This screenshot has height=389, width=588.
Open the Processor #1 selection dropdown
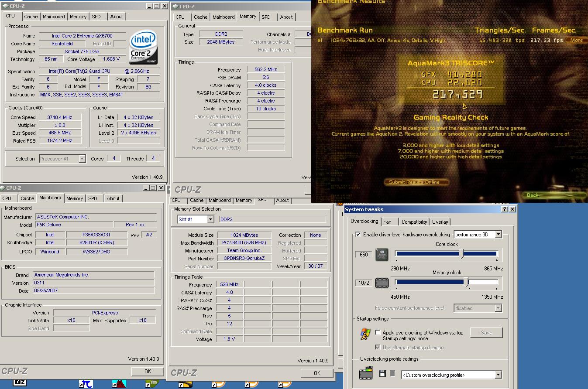pyautogui.click(x=82, y=159)
